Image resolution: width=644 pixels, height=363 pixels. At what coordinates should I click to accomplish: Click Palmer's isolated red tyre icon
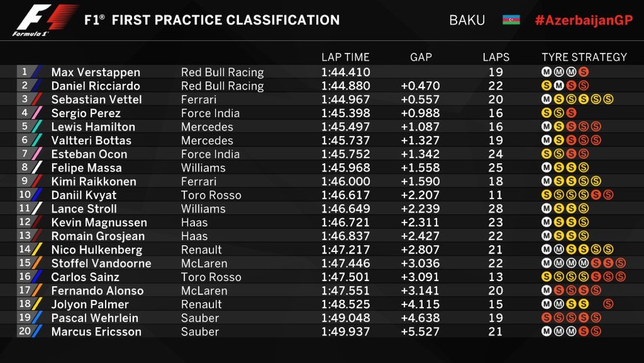[x=608, y=304]
